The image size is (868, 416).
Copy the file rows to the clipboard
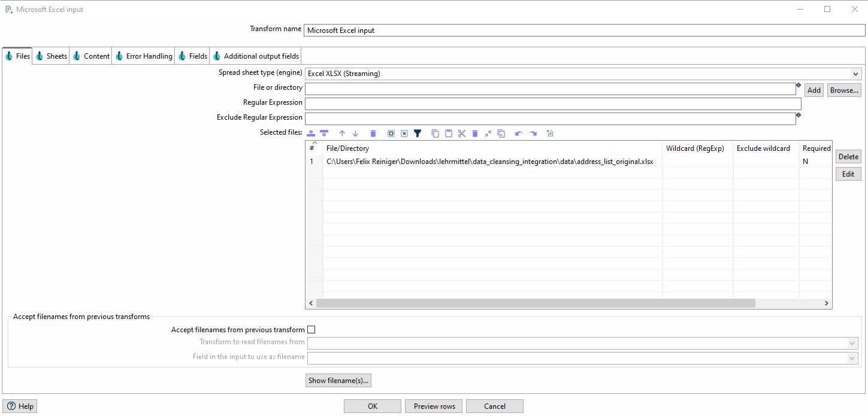tap(435, 133)
